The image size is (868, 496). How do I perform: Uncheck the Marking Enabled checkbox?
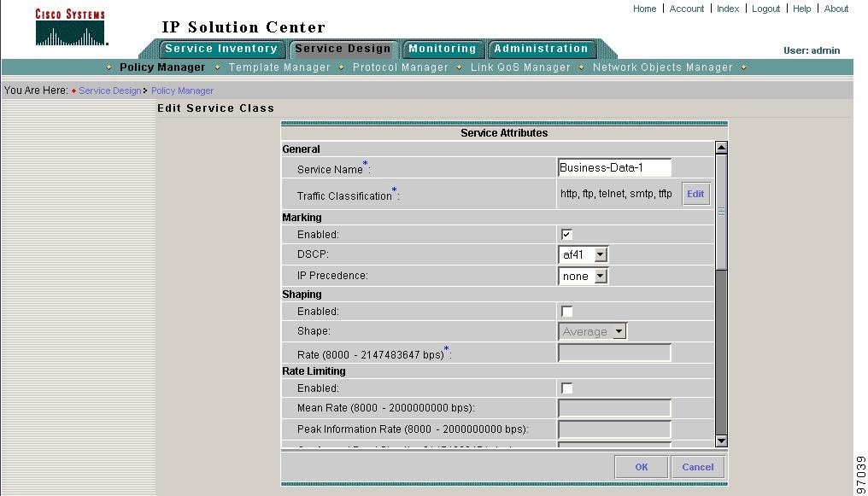566,234
